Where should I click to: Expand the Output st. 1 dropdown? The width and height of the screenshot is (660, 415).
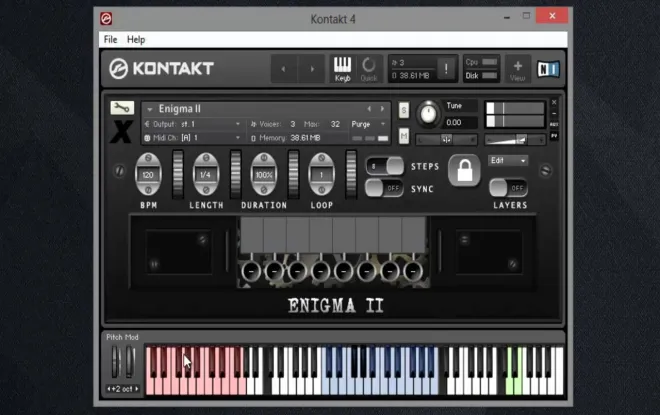193,124
